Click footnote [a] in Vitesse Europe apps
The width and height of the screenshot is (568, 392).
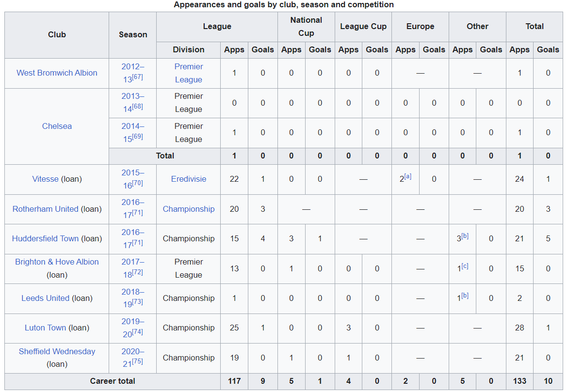tap(408, 177)
